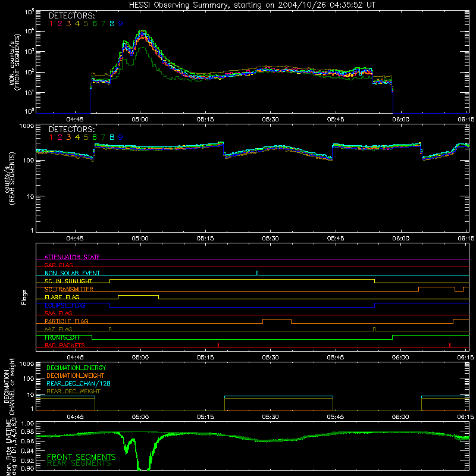Click the 05:00 time tick under front segments plot
This screenshot has width=476, height=476.
point(140,120)
